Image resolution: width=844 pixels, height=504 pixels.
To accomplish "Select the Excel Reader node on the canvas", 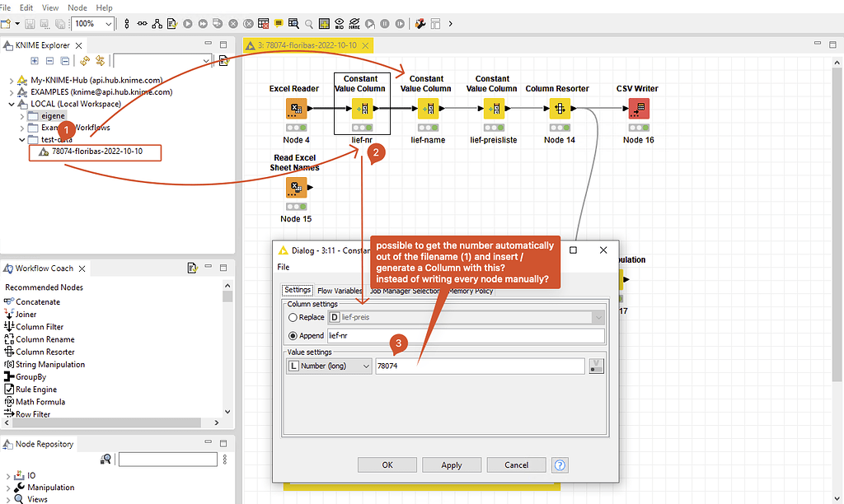I will coord(294,108).
